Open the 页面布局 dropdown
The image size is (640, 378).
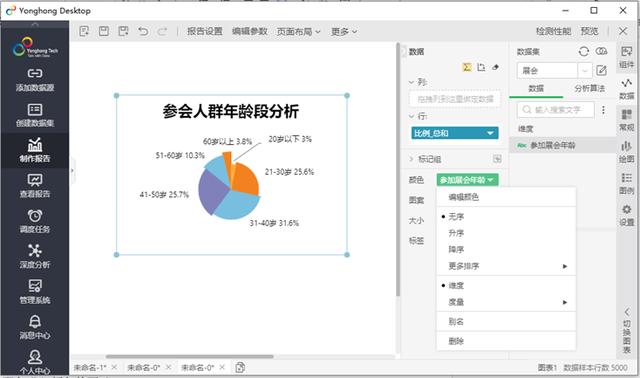298,31
